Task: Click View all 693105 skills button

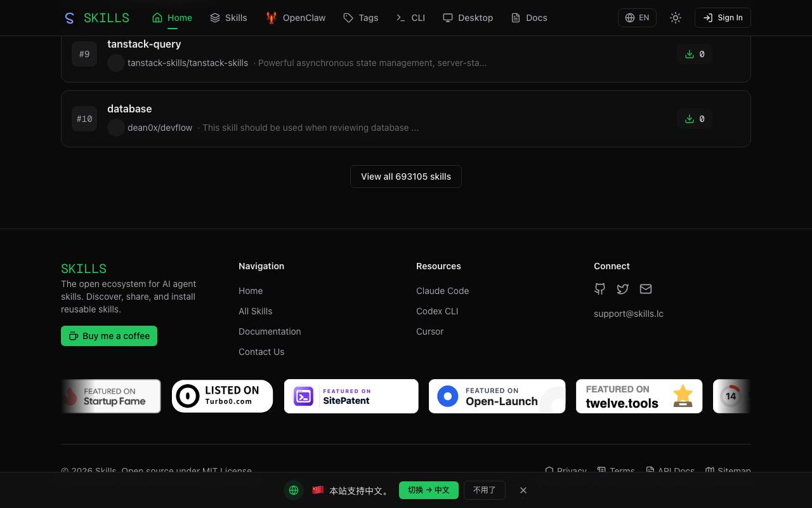Action: (x=406, y=177)
